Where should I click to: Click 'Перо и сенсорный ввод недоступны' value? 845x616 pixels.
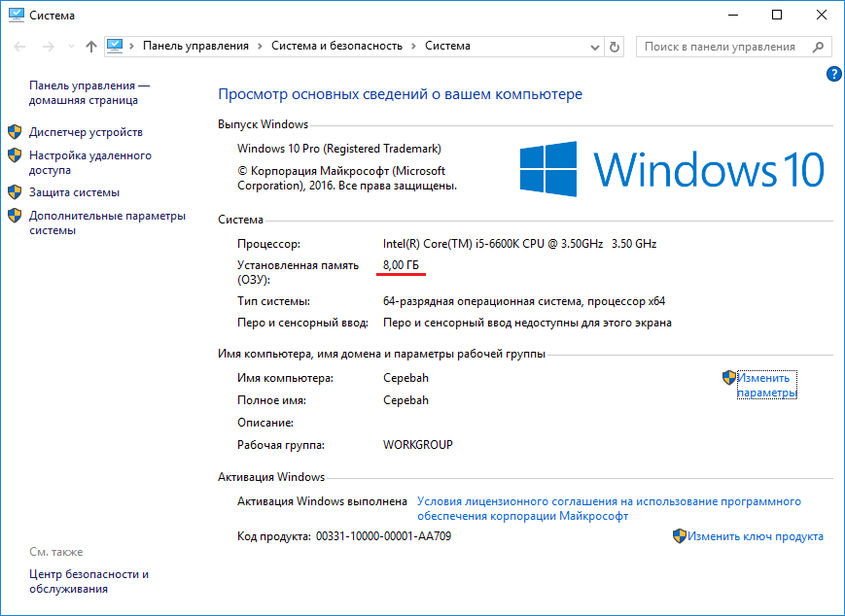pyautogui.click(x=527, y=324)
